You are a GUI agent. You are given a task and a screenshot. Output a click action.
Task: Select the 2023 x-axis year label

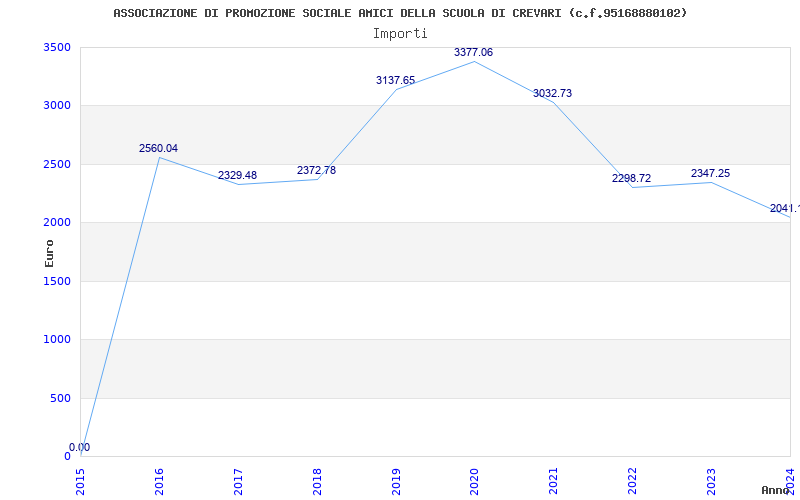(711, 481)
